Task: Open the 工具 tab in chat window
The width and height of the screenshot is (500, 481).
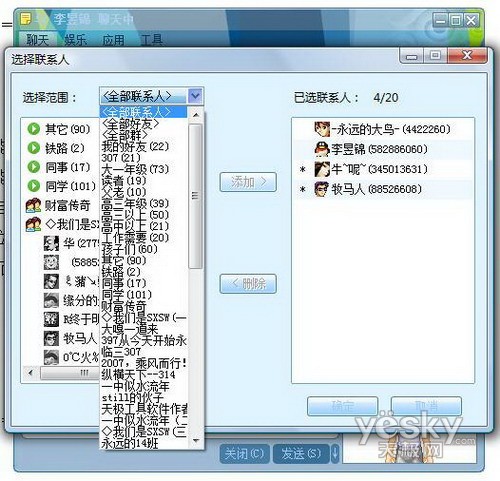Action: pyautogui.click(x=152, y=40)
